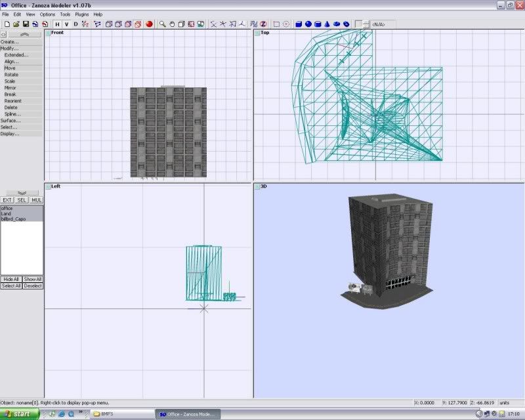Create a cone primitive from toolbar
525x420 pixels.
tap(327, 24)
